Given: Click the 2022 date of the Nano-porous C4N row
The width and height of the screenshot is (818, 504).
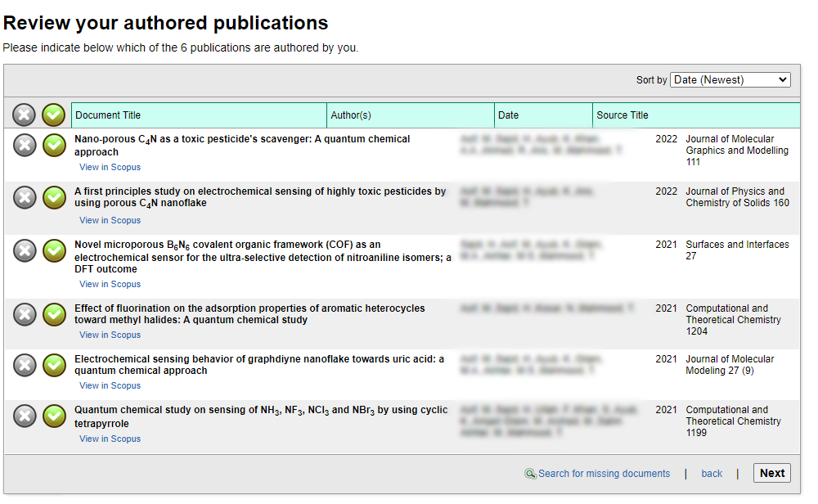Looking at the screenshot, I should point(666,139).
